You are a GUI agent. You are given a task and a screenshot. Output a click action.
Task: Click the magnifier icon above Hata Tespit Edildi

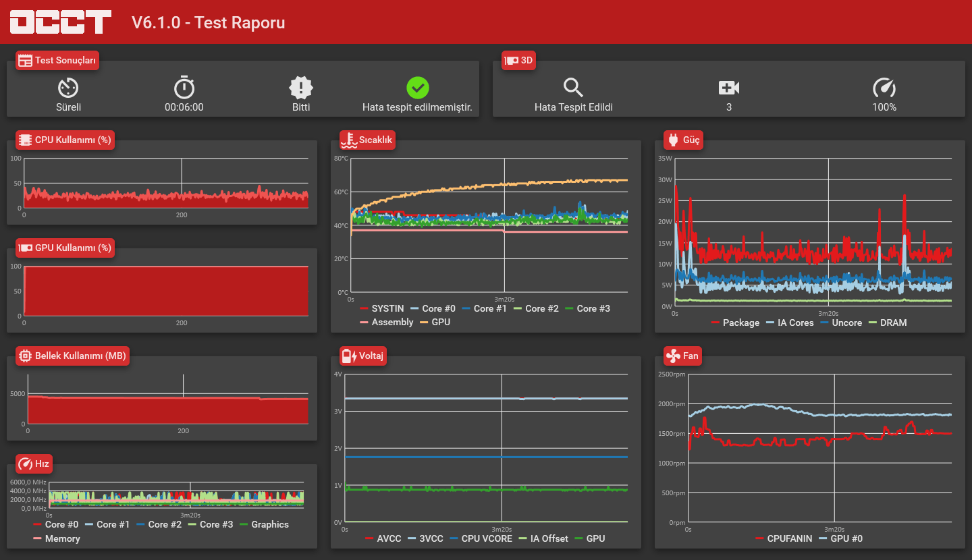[x=573, y=88]
